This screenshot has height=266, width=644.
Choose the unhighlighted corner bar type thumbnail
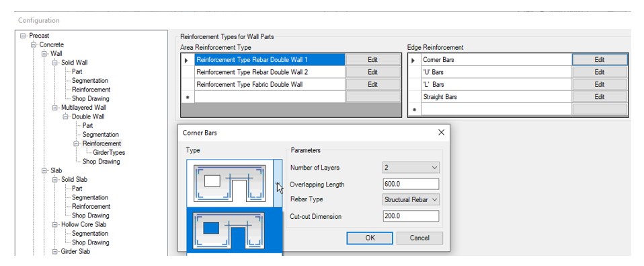point(230,183)
